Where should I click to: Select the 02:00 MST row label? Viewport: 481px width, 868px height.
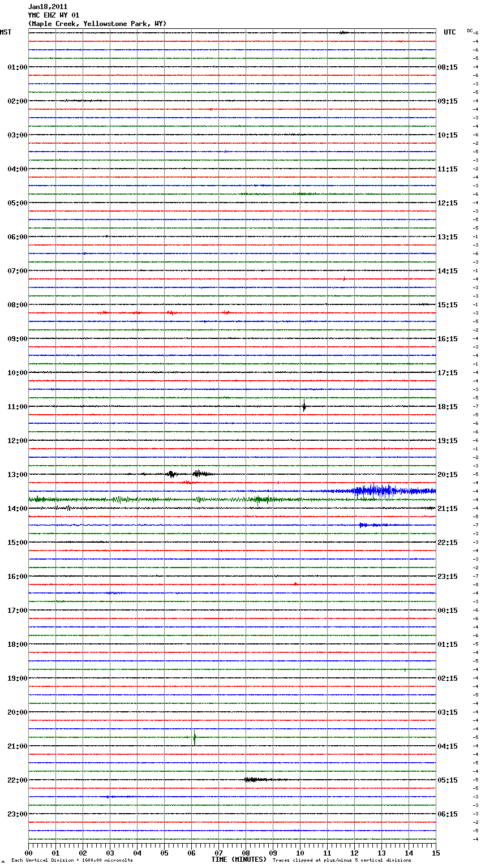[18, 101]
